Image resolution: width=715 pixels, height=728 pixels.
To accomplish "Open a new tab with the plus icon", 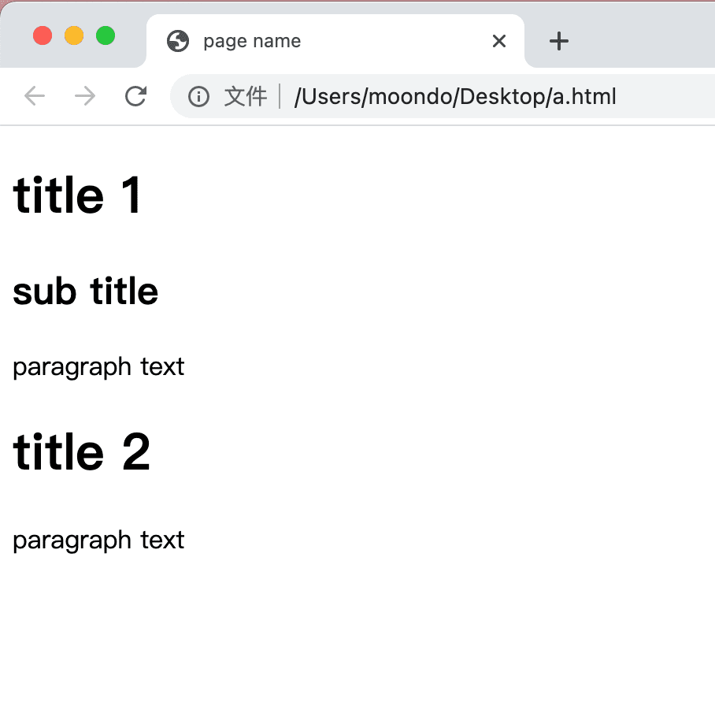I will tap(559, 40).
